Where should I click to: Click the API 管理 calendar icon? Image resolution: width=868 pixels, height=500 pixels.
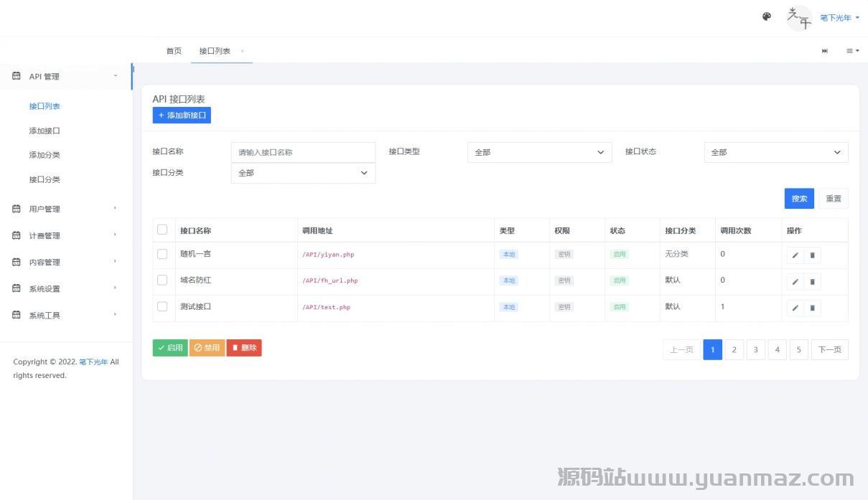pyautogui.click(x=17, y=76)
